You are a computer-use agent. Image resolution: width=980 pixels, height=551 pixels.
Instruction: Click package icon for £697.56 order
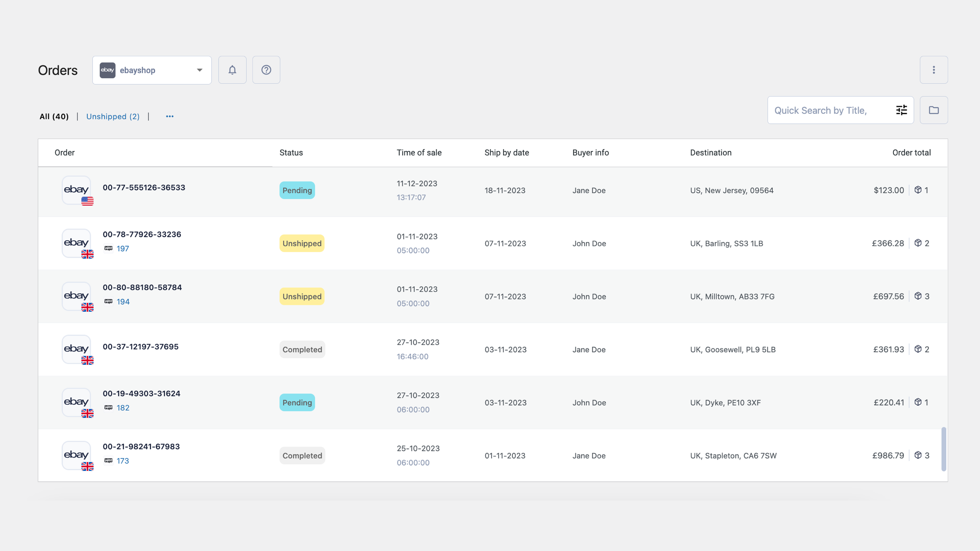coord(918,296)
